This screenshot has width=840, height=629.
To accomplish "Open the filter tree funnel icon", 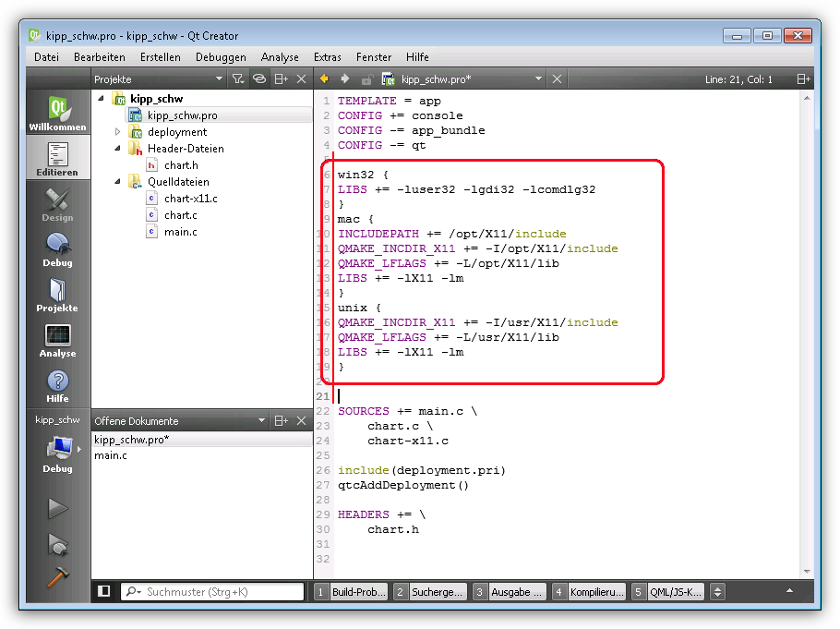I will point(238,79).
